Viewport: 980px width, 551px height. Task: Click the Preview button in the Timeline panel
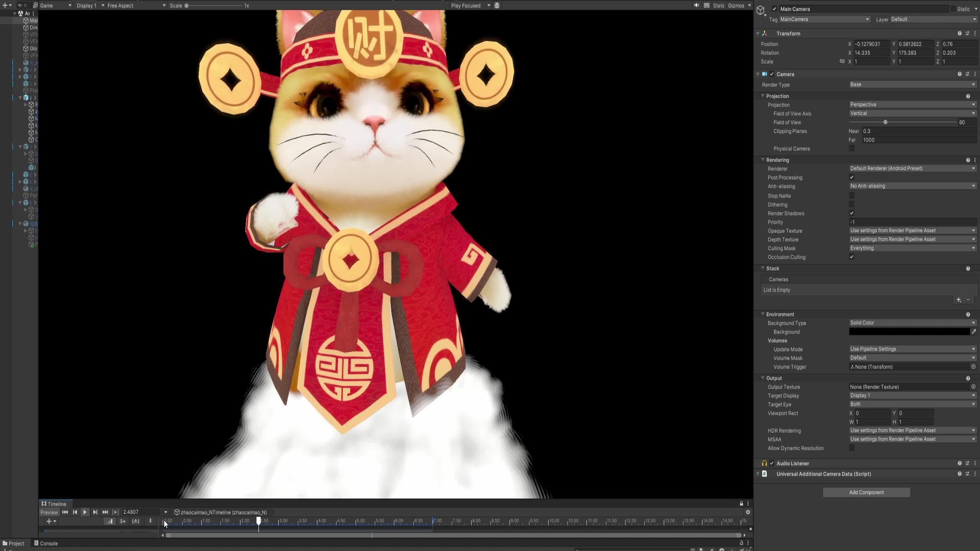click(x=49, y=512)
